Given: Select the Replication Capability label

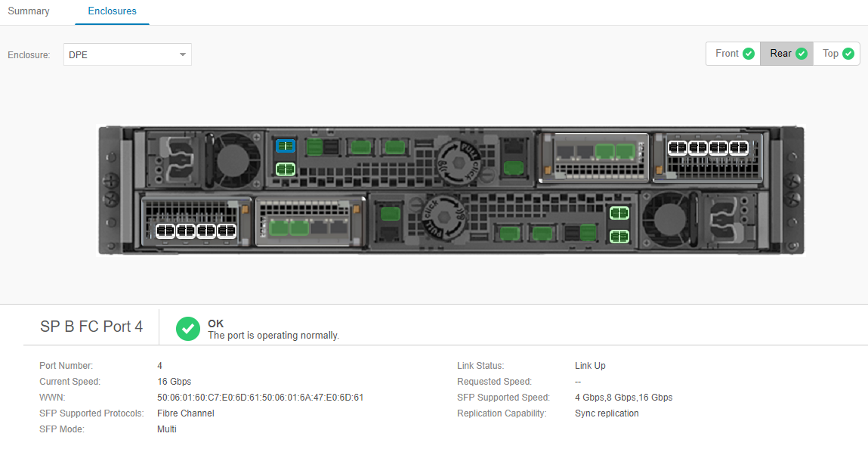Looking at the screenshot, I should click(502, 413).
